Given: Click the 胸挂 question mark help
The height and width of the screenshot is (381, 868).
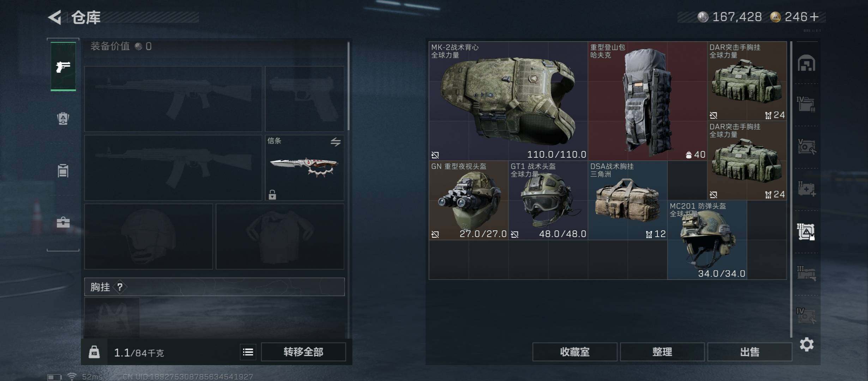Looking at the screenshot, I should [x=120, y=287].
